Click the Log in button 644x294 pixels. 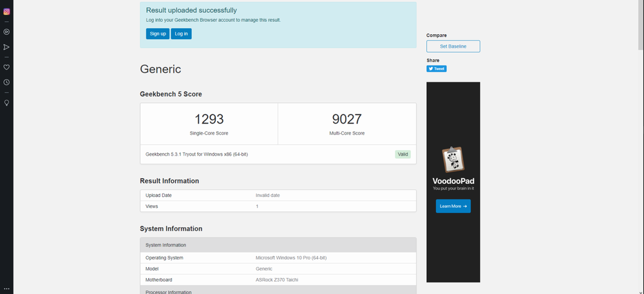[181, 33]
